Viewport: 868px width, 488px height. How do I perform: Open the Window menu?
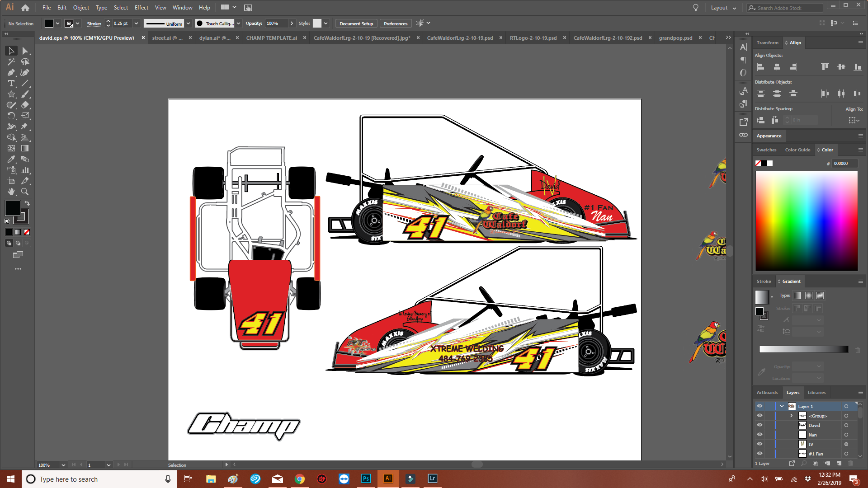[182, 8]
